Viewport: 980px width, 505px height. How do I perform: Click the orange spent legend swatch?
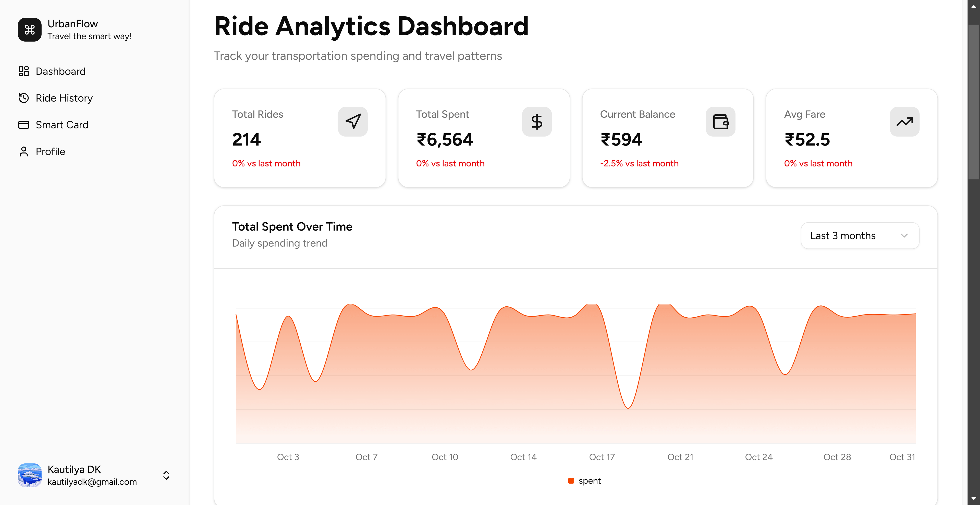pos(571,481)
